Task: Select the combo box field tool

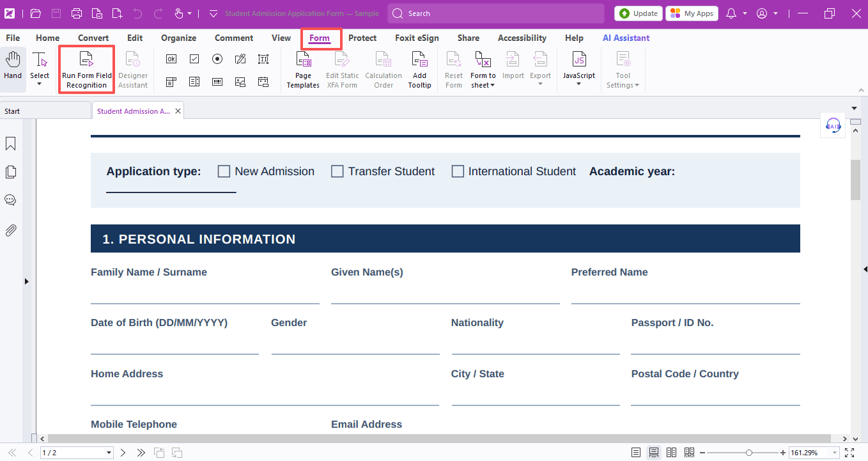Action: [171, 82]
